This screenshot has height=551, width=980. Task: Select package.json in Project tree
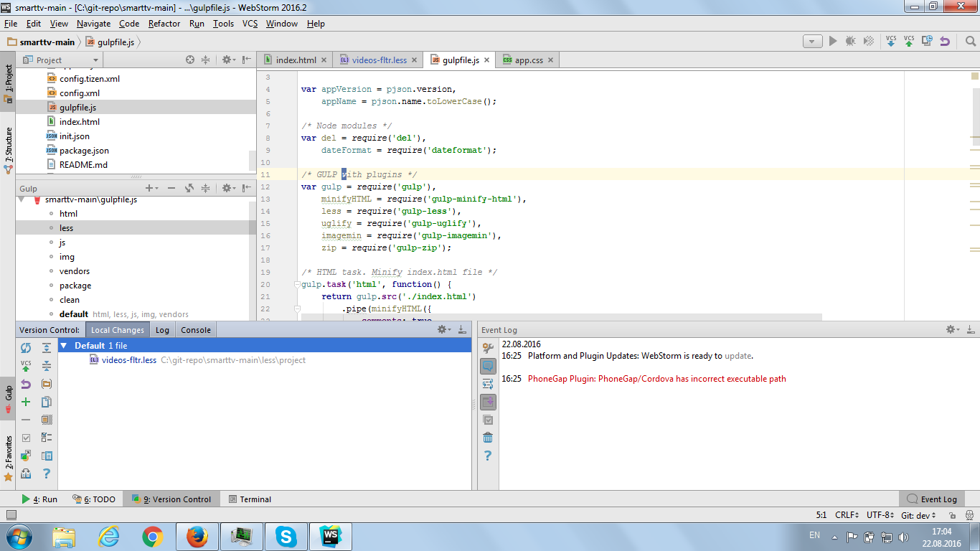pos(84,151)
